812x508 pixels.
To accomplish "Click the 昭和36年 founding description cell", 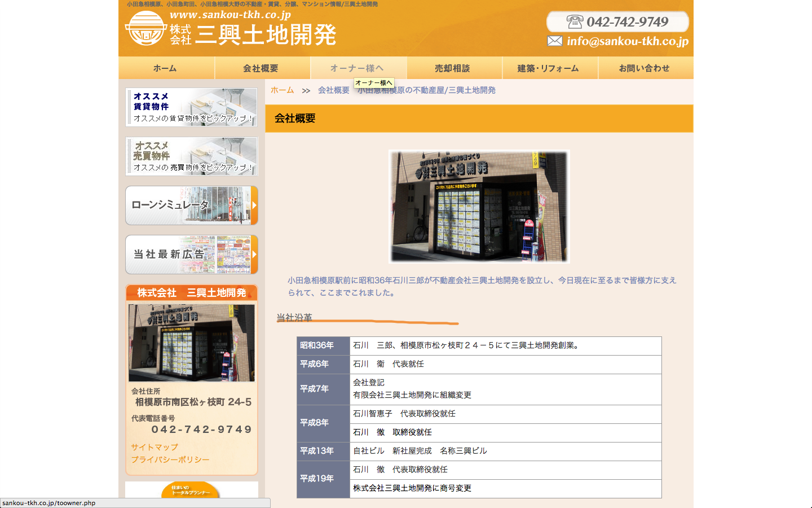I will [506, 345].
